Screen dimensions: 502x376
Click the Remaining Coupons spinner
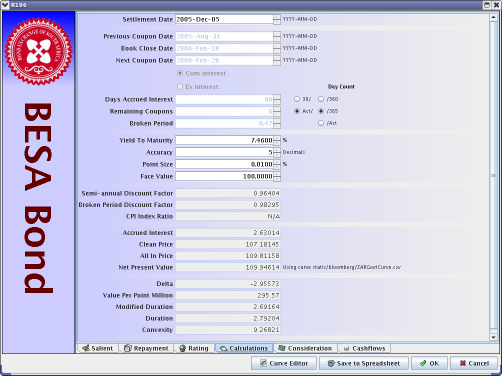[277, 111]
